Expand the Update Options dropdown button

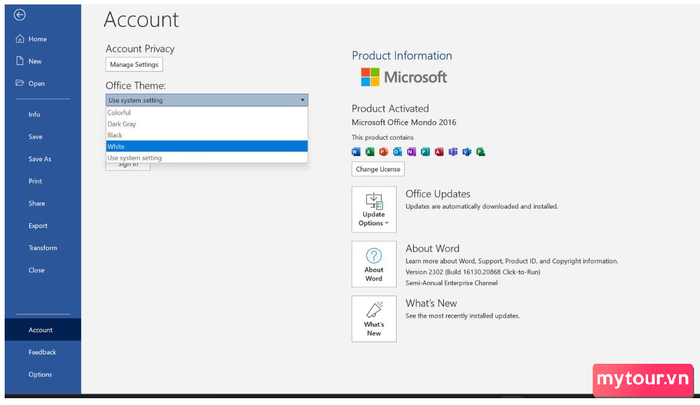(x=374, y=209)
